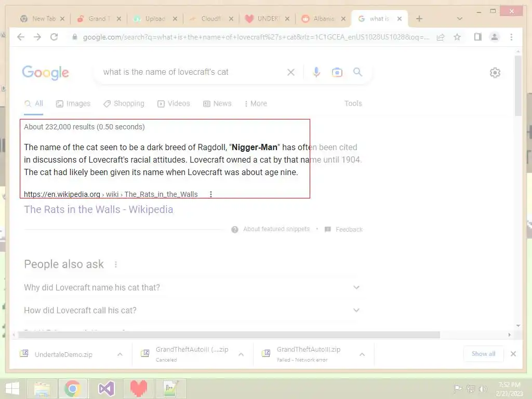Screen dimensions: 532x399
Task: Go back to previous page in Chrome
Action: pos(21,37)
